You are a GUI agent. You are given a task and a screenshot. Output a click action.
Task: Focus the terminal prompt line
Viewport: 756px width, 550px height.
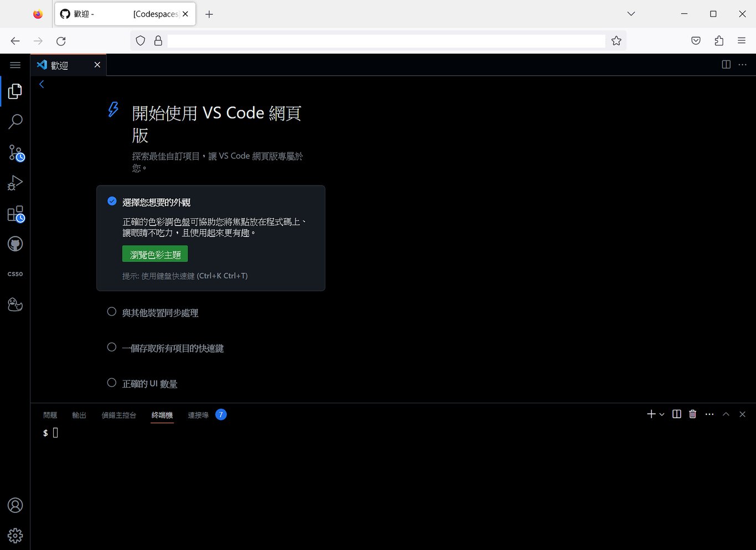click(x=50, y=433)
